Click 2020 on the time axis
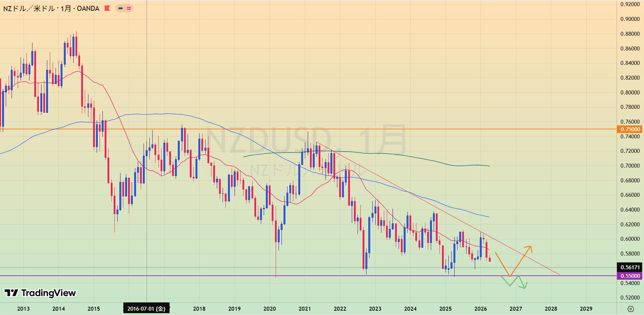 click(x=270, y=309)
